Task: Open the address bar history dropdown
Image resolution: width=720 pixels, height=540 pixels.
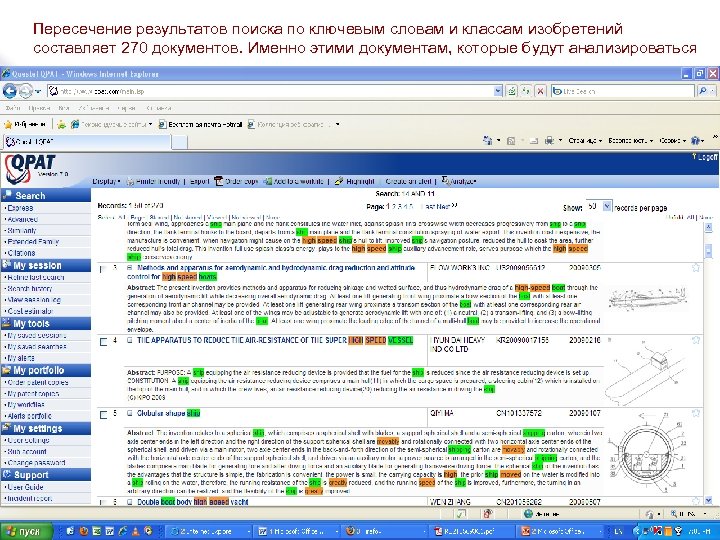Action: pos(498,91)
